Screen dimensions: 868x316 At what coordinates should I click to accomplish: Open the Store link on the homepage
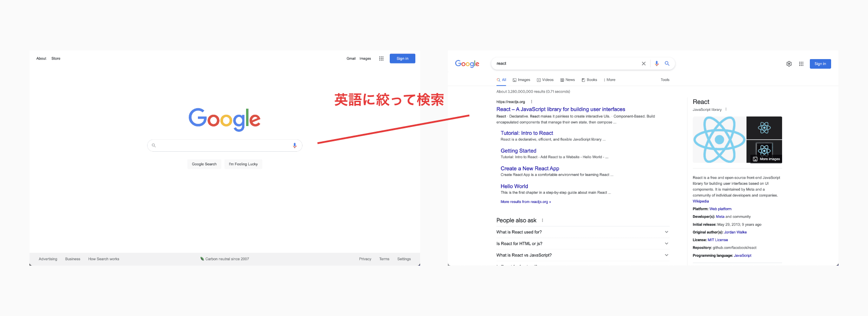coord(56,59)
